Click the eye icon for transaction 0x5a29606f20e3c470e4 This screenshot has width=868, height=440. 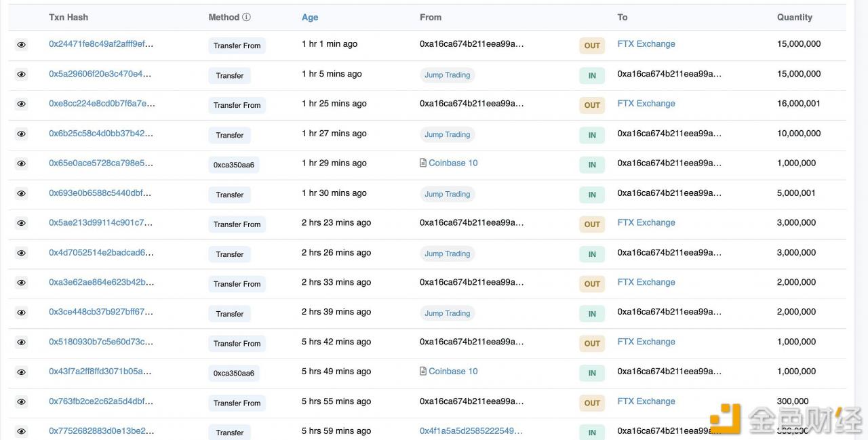coord(21,75)
